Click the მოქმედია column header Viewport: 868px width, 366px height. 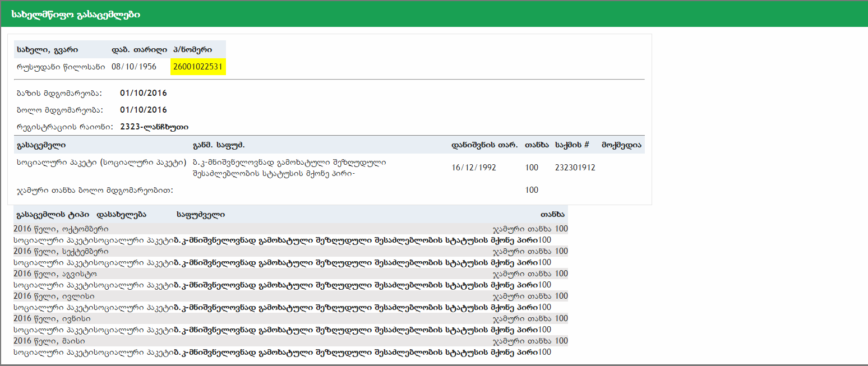coord(621,145)
